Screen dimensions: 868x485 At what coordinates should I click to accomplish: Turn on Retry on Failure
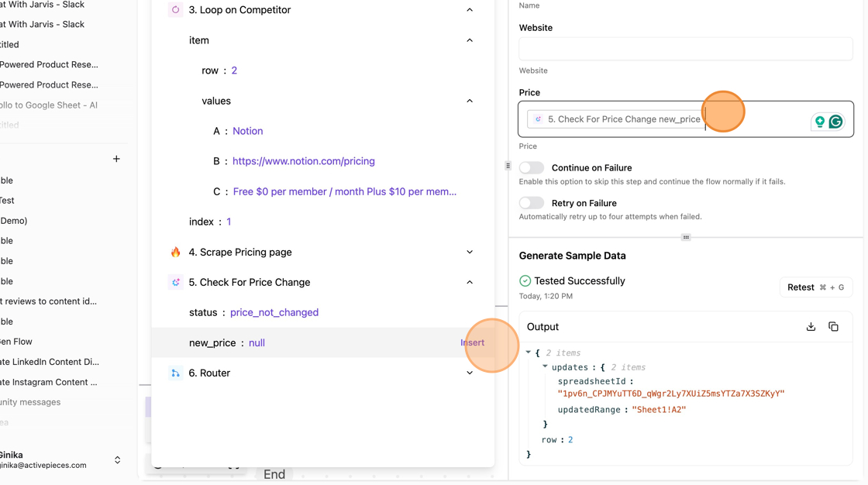point(532,203)
